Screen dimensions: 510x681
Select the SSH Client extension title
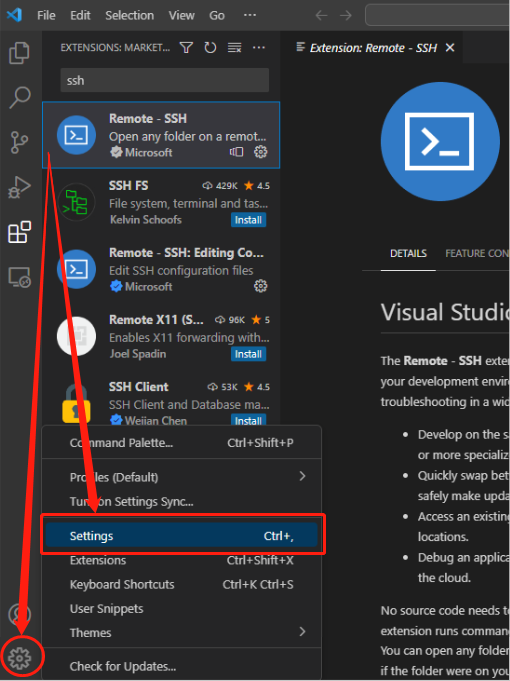point(139,387)
